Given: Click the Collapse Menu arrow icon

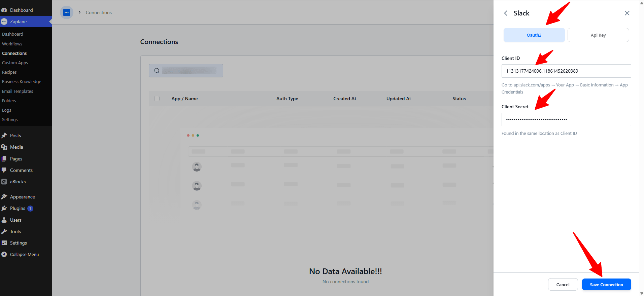Looking at the screenshot, I should [x=4, y=254].
